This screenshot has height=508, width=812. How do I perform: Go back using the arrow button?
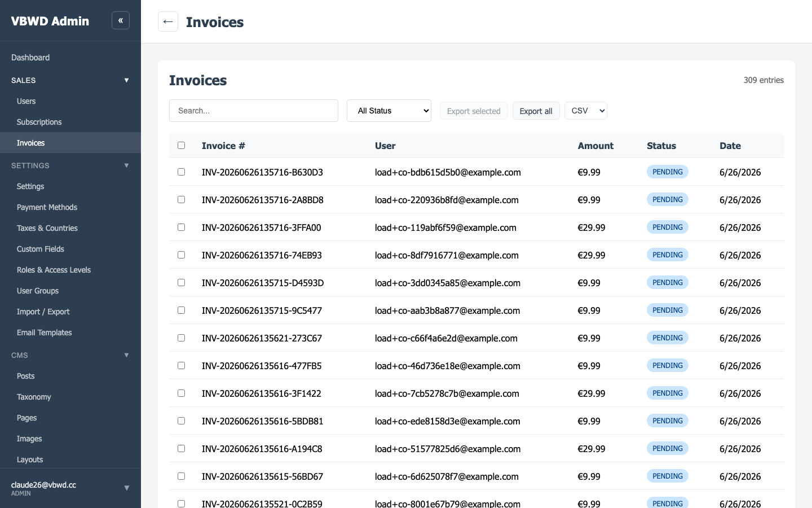click(168, 21)
